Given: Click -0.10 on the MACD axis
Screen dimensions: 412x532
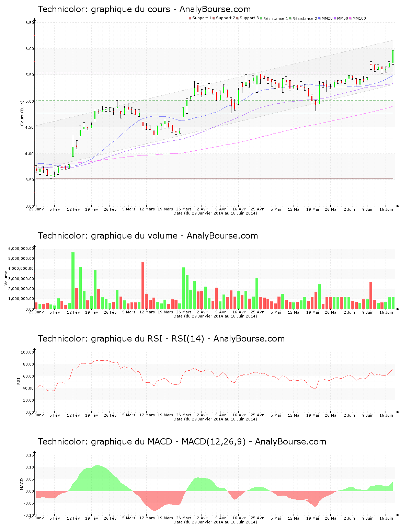Looking at the screenshot, I should [x=29, y=516].
